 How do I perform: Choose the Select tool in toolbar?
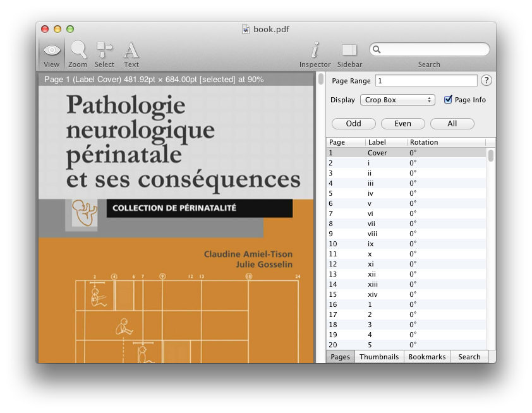104,50
